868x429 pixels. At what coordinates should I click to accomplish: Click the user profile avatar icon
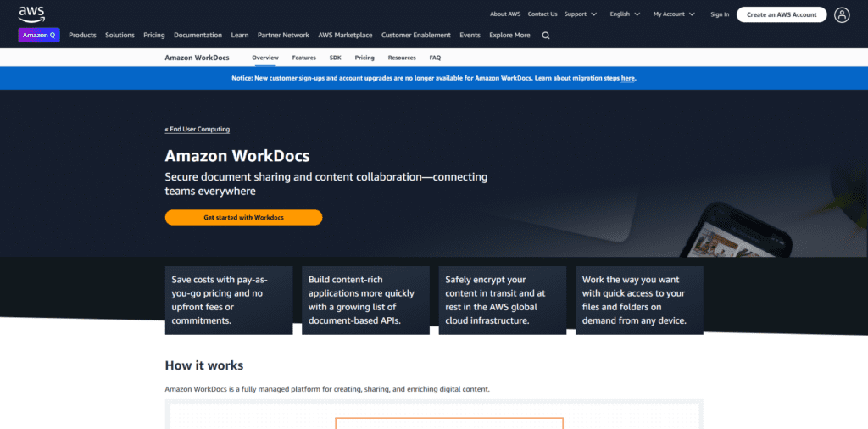[842, 15]
